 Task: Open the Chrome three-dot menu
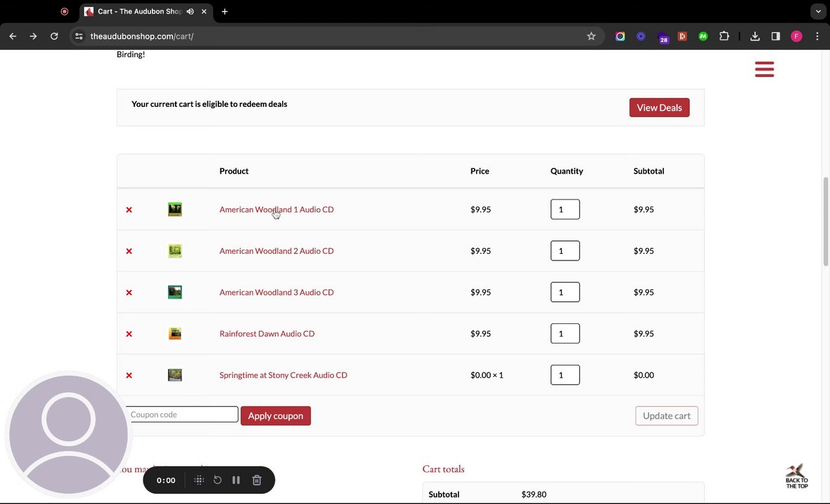tap(817, 36)
